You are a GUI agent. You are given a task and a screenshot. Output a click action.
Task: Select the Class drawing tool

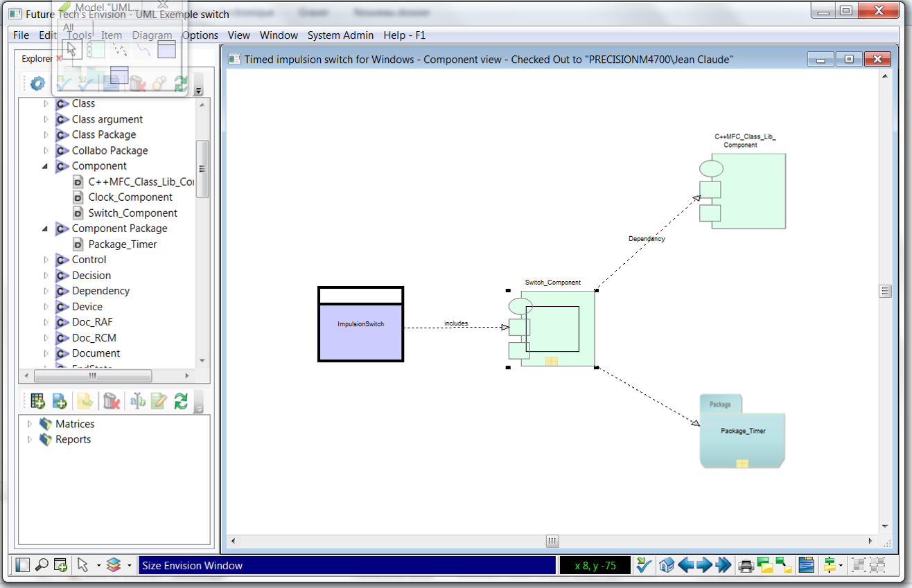(x=166, y=49)
